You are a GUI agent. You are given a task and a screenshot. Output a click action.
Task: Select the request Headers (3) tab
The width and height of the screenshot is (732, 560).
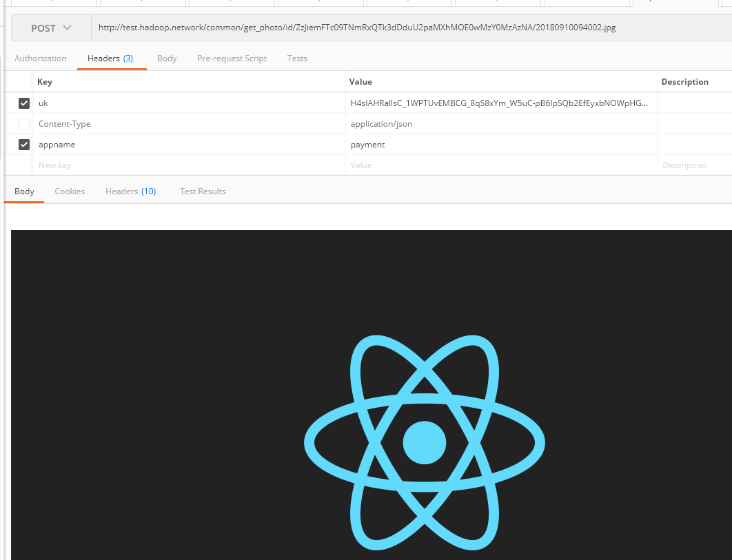pos(111,59)
